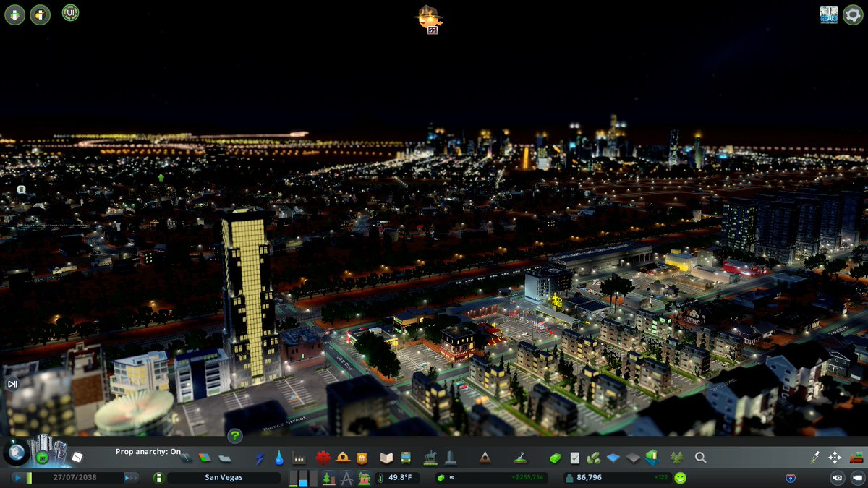The width and height of the screenshot is (868, 488).
Task: Toggle pause and play simulation button
Action: pyautogui.click(x=18, y=478)
